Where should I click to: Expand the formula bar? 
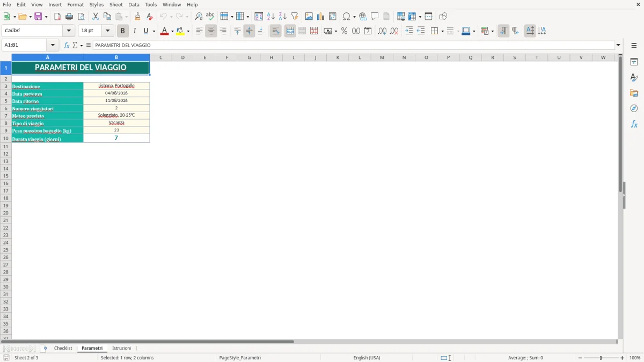(x=618, y=46)
